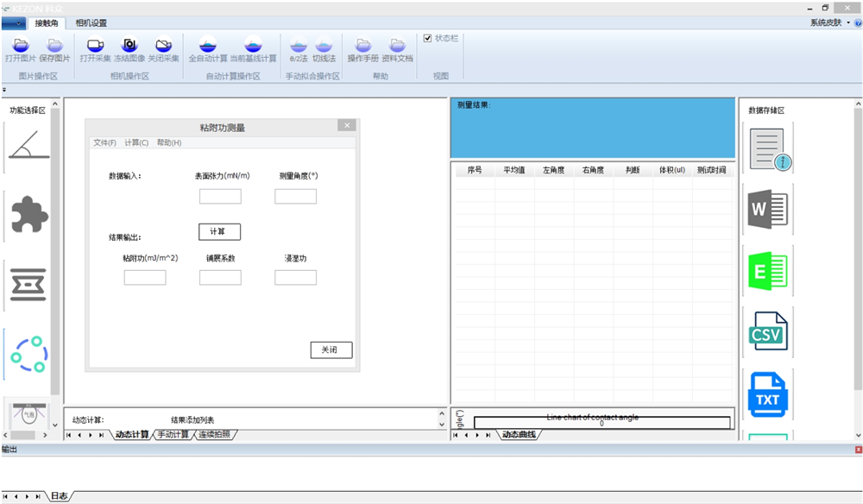This screenshot has height=504, width=863.
Task: Click the 右角度 column header
Action: pyautogui.click(x=594, y=170)
